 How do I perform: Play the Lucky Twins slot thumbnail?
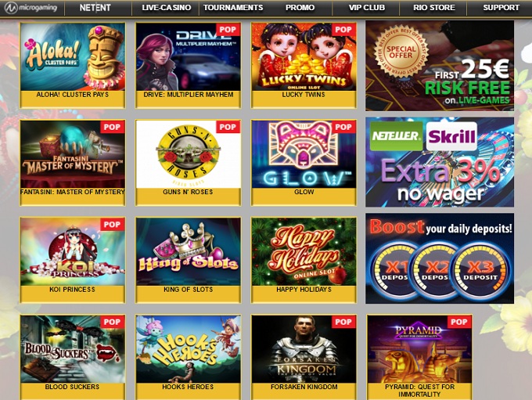point(304,56)
